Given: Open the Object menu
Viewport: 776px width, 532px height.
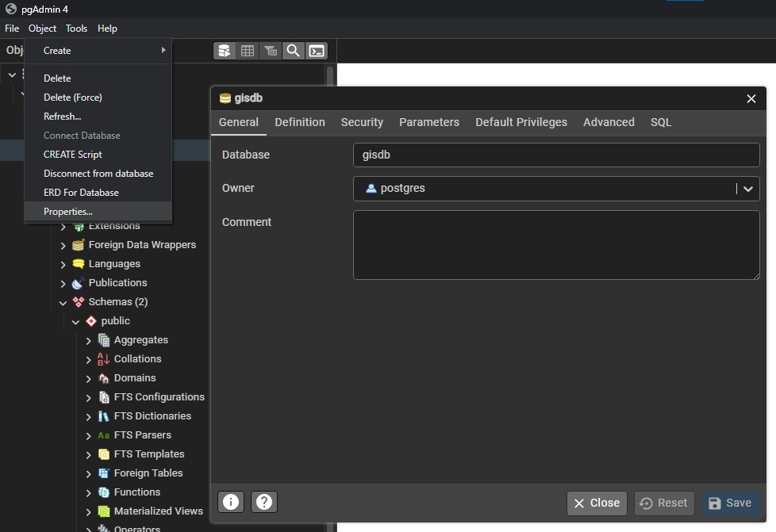Looking at the screenshot, I should click(42, 29).
